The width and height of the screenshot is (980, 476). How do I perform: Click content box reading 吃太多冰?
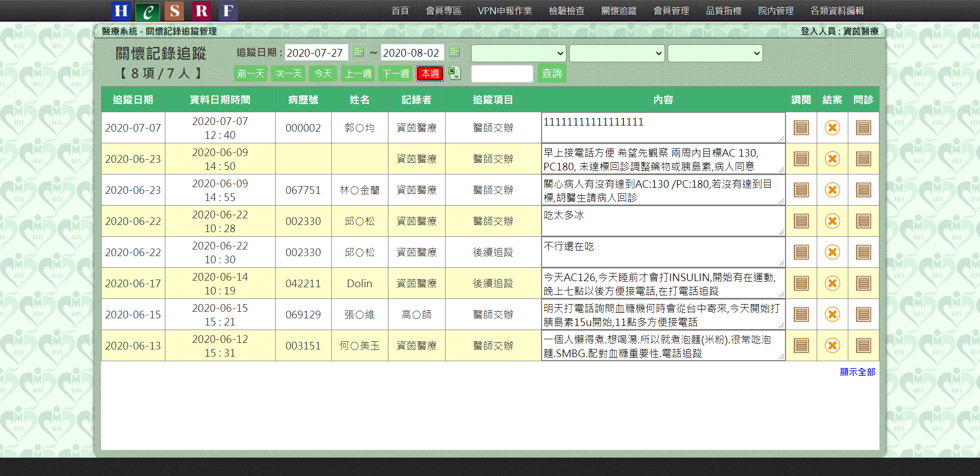point(663,221)
